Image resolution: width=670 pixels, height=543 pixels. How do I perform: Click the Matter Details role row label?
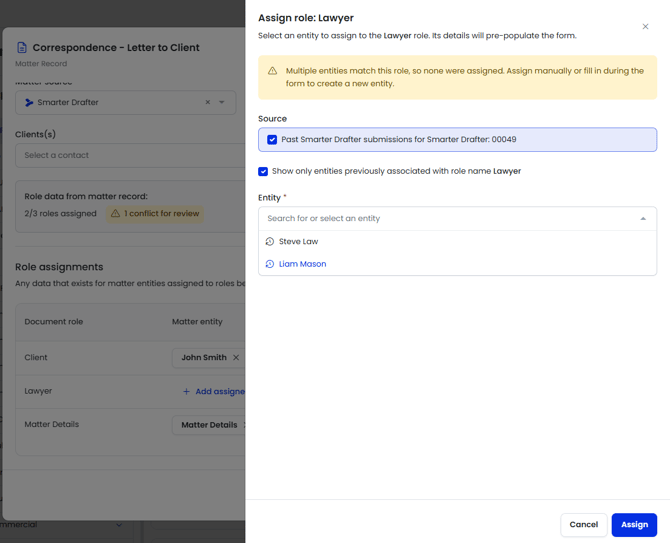tap(52, 425)
